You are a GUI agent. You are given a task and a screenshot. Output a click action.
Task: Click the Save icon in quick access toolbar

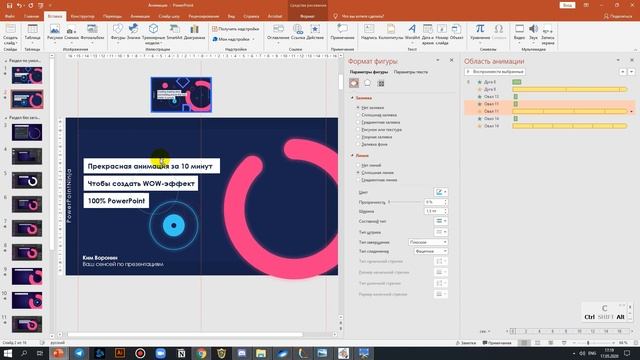click(9, 5)
